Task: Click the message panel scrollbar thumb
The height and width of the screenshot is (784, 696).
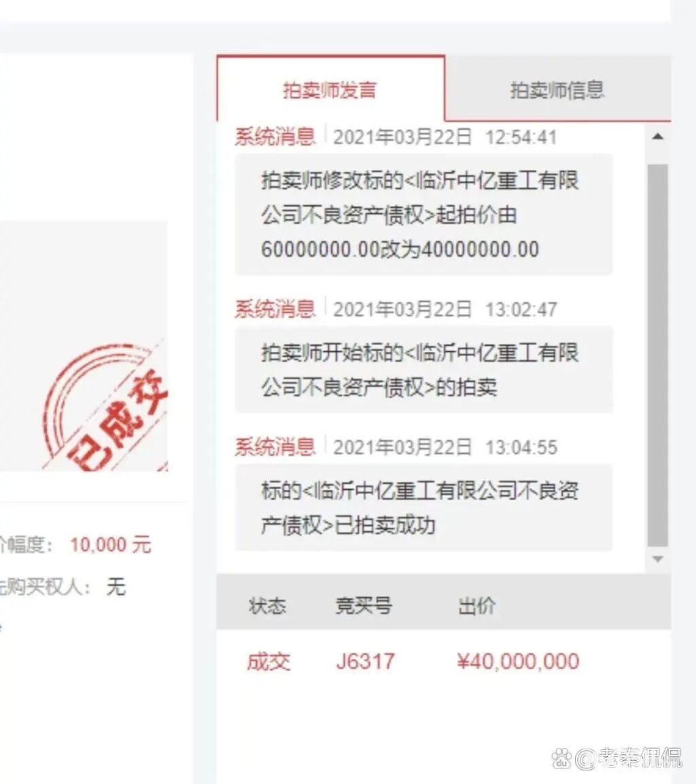Action: (658, 355)
